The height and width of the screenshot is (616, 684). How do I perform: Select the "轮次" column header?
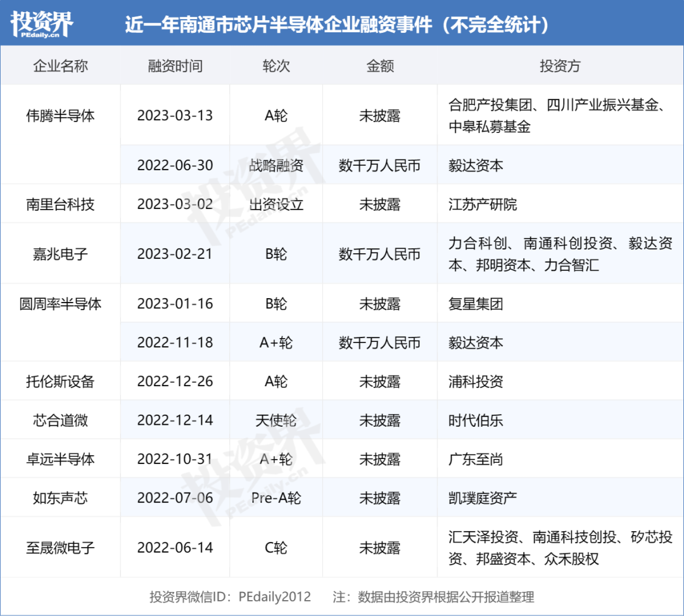(276, 66)
